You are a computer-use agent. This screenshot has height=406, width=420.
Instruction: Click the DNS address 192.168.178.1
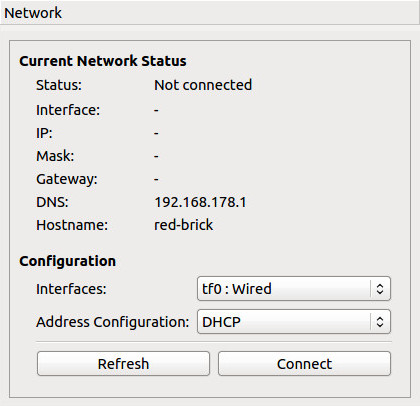[x=200, y=202]
